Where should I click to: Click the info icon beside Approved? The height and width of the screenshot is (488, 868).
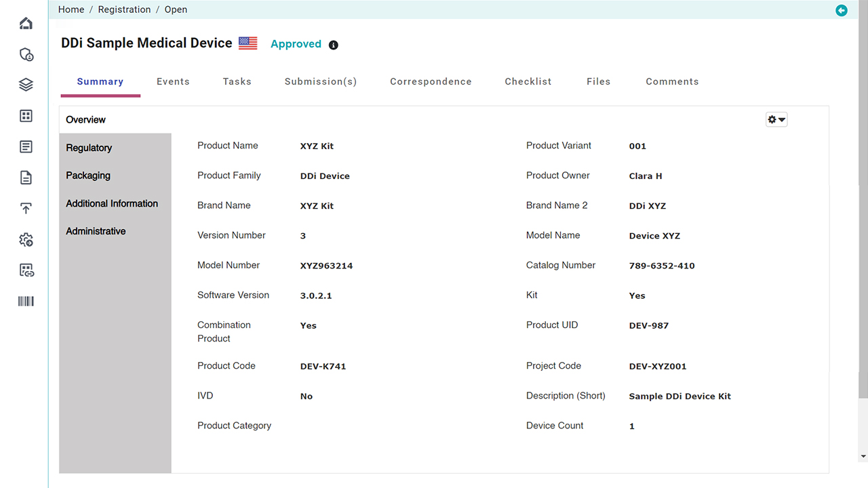tap(333, 45)
